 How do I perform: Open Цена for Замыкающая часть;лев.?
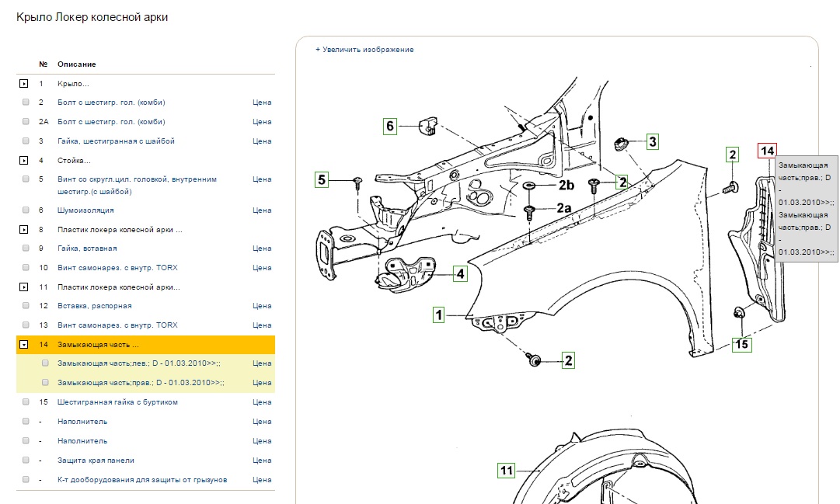coord(262,363)
